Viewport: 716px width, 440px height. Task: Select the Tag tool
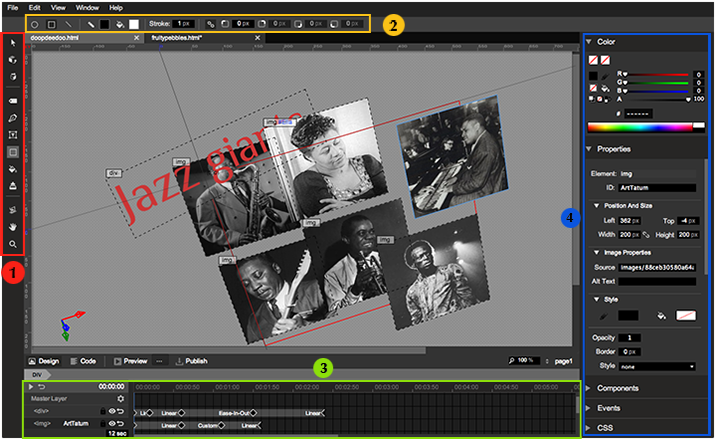point(13,101)
